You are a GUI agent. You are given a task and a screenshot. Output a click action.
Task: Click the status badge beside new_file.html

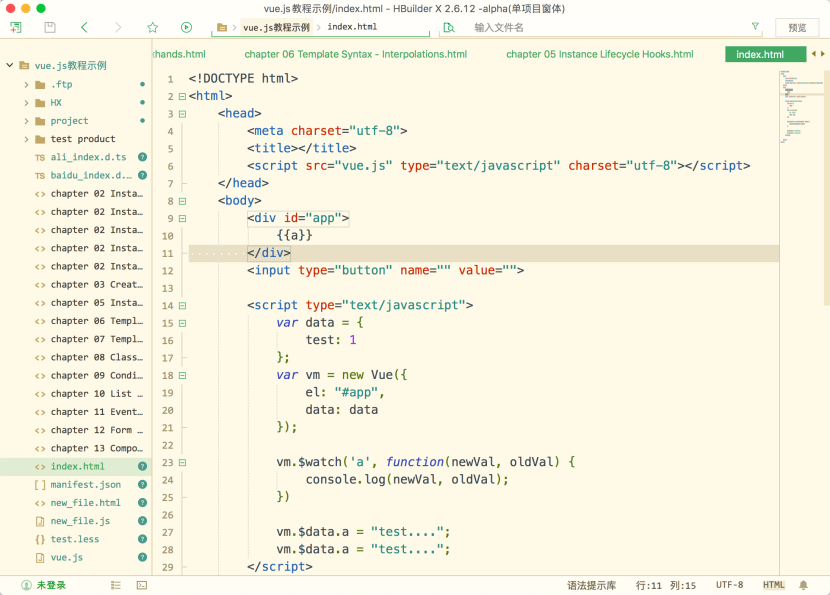tap(142, 503)
